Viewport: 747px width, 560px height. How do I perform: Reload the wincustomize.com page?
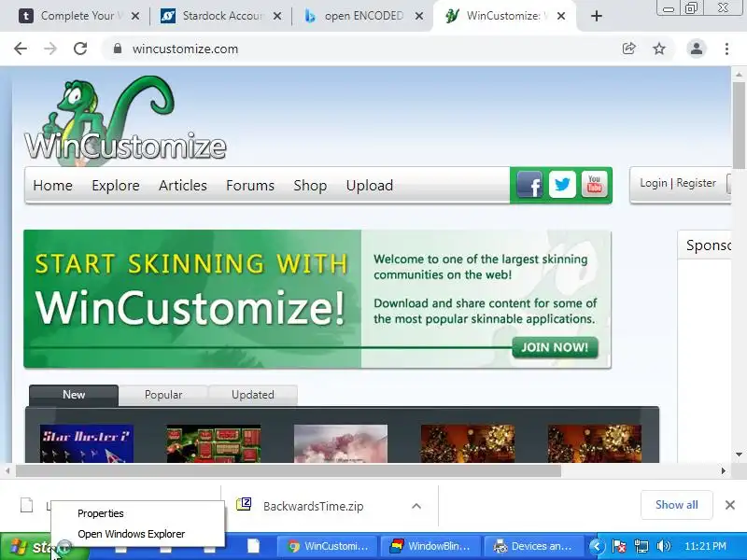point(80,49)
